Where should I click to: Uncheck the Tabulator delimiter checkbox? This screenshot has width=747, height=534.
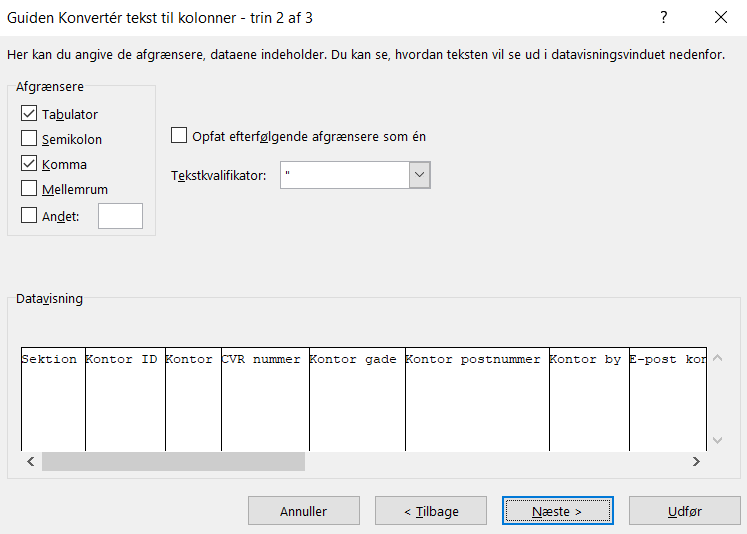pos(29,114)
